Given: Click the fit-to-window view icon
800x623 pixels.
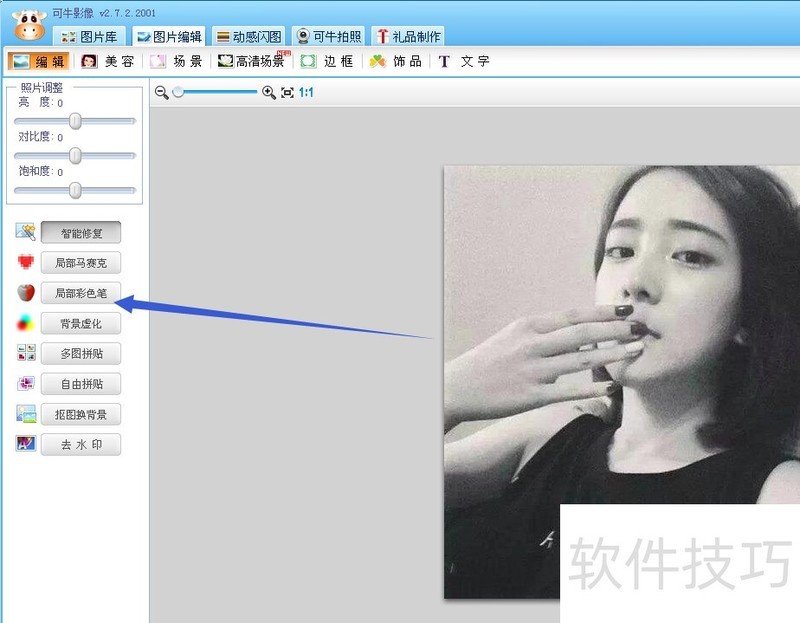Looking at the screenshot, I should [x=285, y=92].
